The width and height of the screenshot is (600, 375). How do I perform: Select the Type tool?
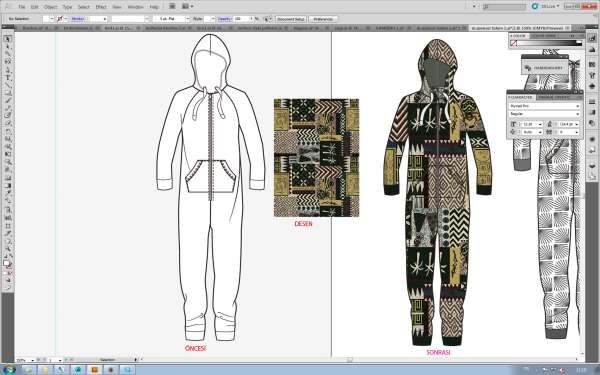point(7,78)
